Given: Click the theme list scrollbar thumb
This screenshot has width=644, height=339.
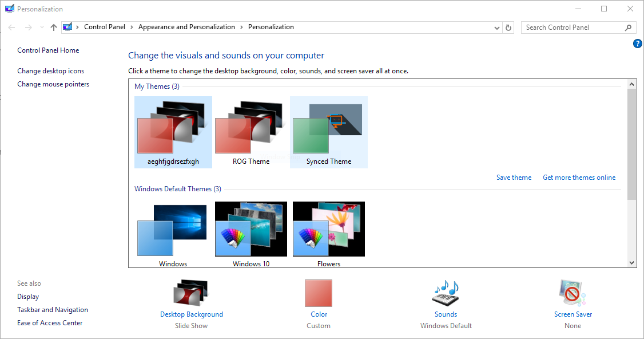Looking at the screenshot, I should coord(631,144).
